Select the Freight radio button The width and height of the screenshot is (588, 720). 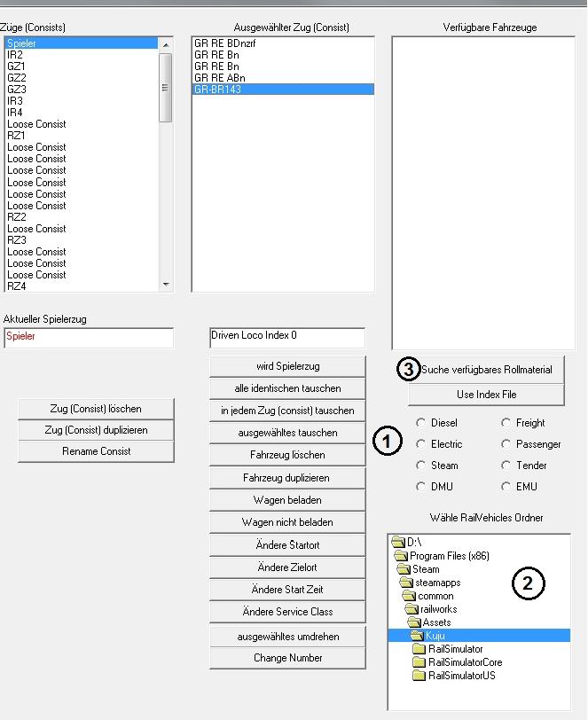point(506,422)
